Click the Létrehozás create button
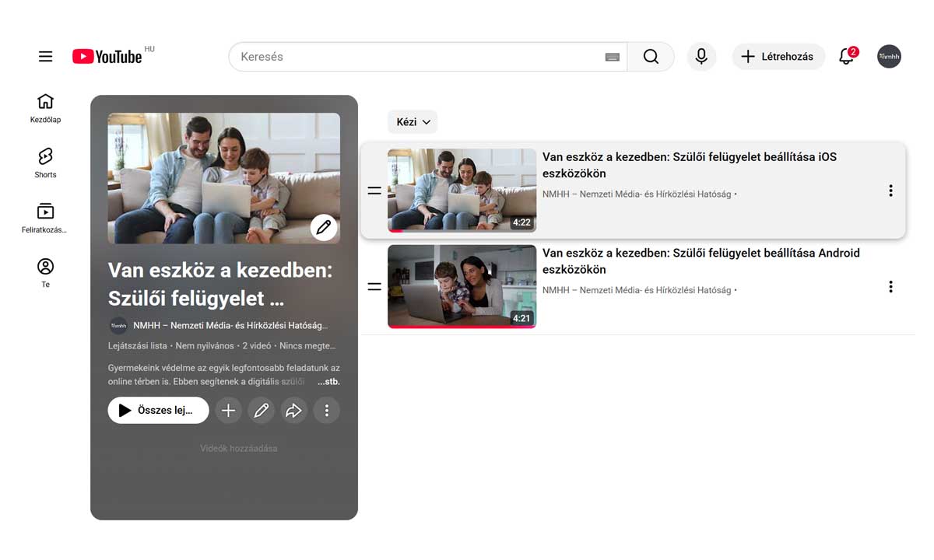The height and width of the screenshot is (560, 934). pos(778,57)
